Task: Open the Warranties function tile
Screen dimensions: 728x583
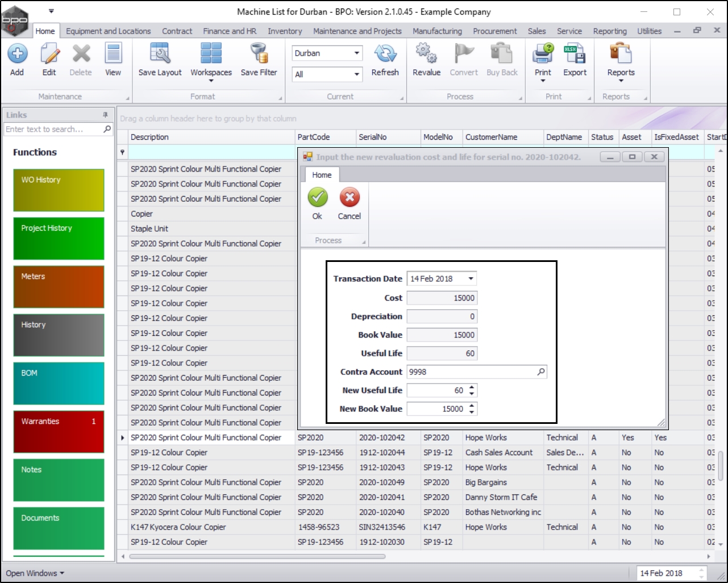Action: click(x=59, y=431)
